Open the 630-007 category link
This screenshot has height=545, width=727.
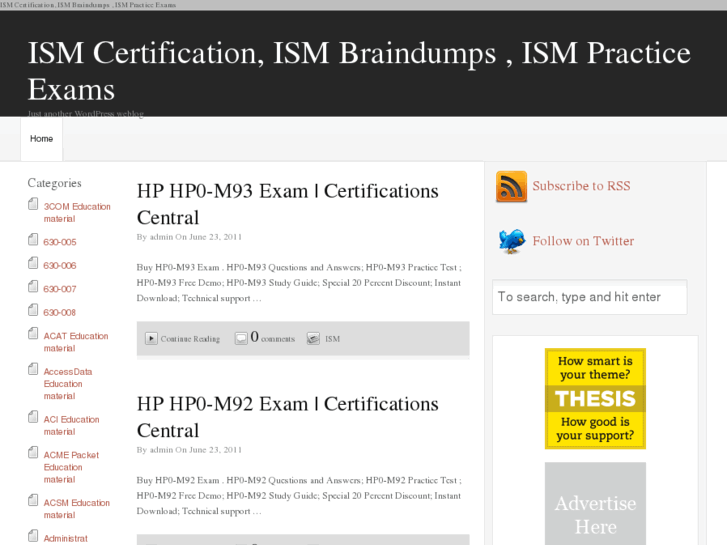60,289
